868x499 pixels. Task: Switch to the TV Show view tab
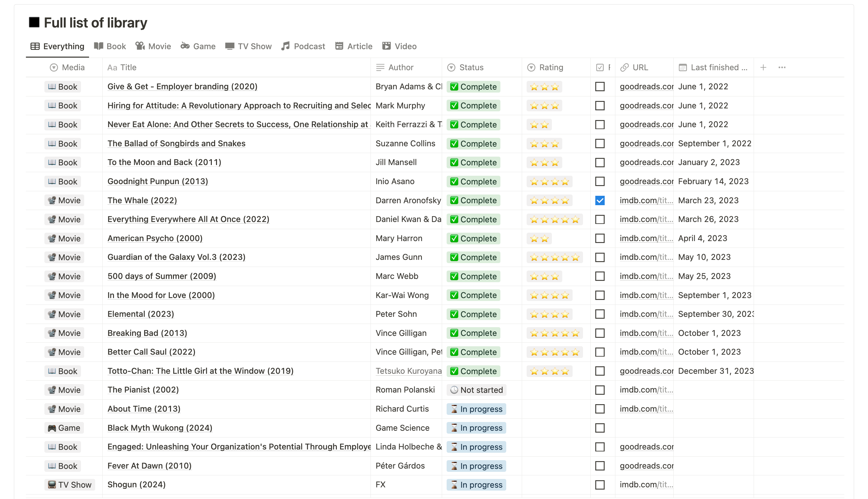[x=248, y=46]
